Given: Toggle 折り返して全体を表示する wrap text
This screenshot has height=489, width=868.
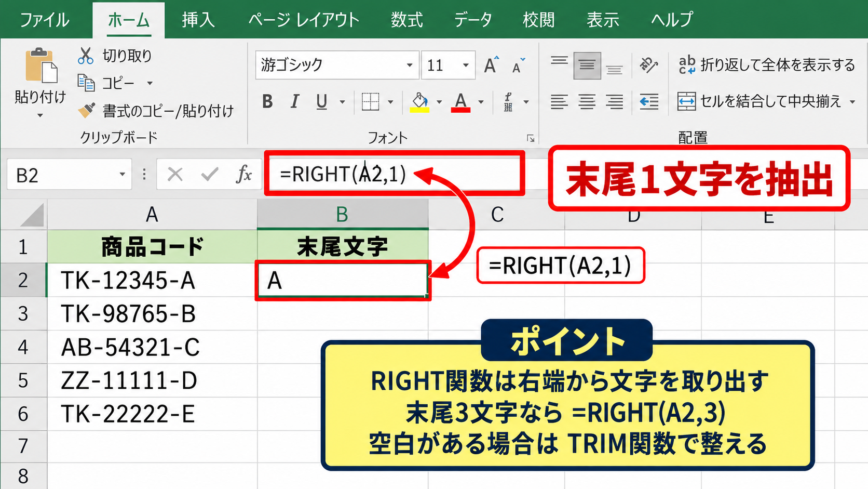Looking at the screenshot, I should pyautogui.click(x=766, y=65).
